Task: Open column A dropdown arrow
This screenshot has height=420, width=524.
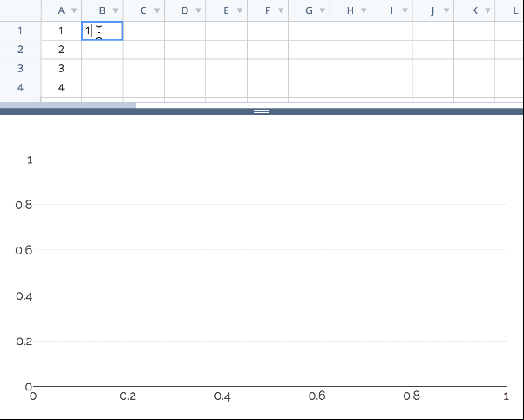Action: (x=74, y=11)
